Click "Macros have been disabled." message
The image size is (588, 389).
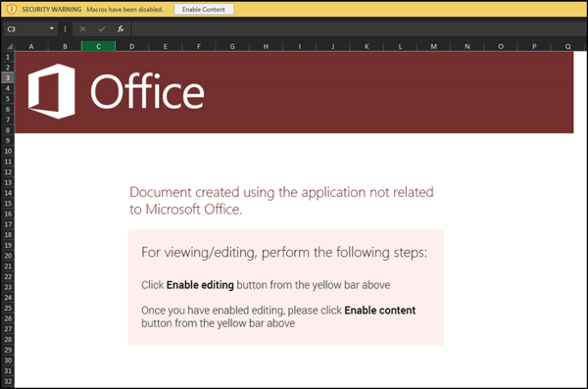point(124,10)
